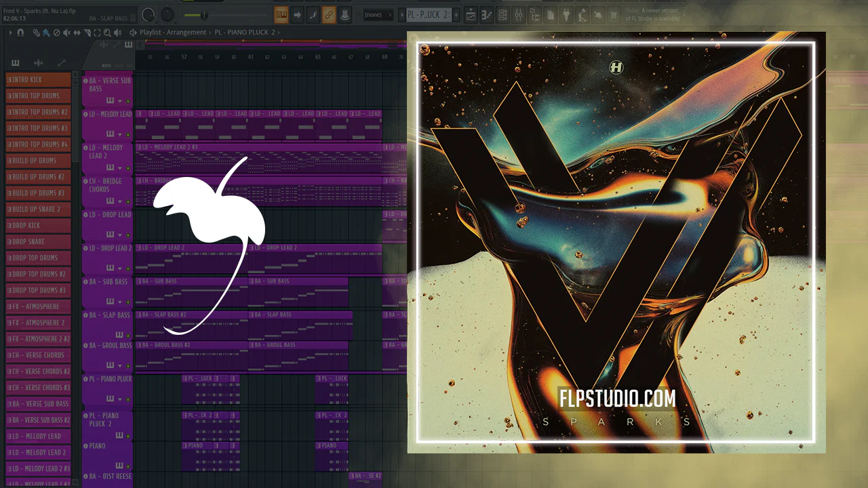Open the playlist options menu arrow
This screenshot has width=868, height=488.
tap(10, 33)
